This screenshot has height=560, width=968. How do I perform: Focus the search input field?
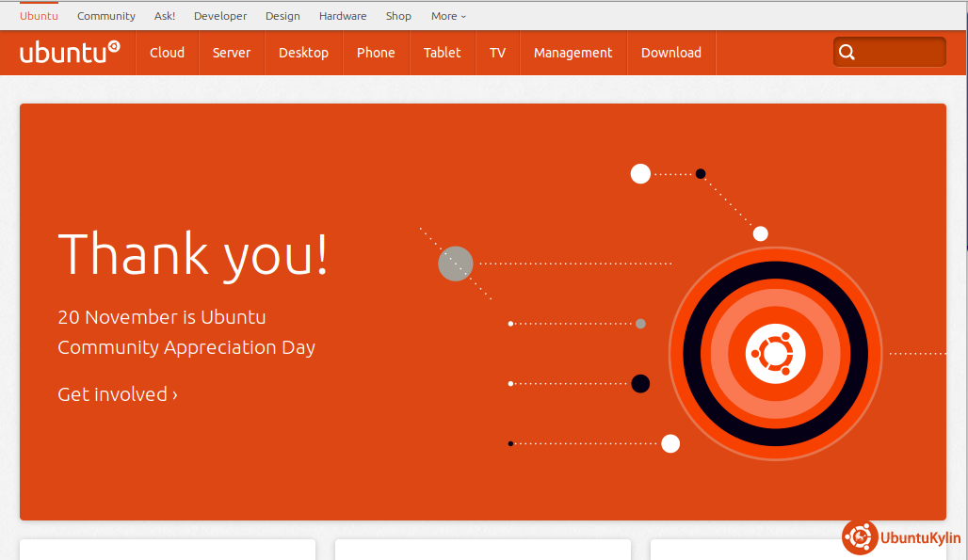899,53
